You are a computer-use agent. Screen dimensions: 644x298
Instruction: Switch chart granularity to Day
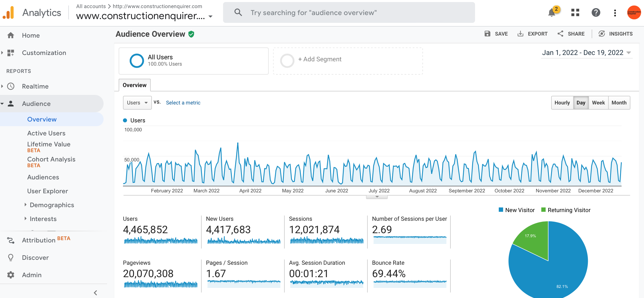581,103
